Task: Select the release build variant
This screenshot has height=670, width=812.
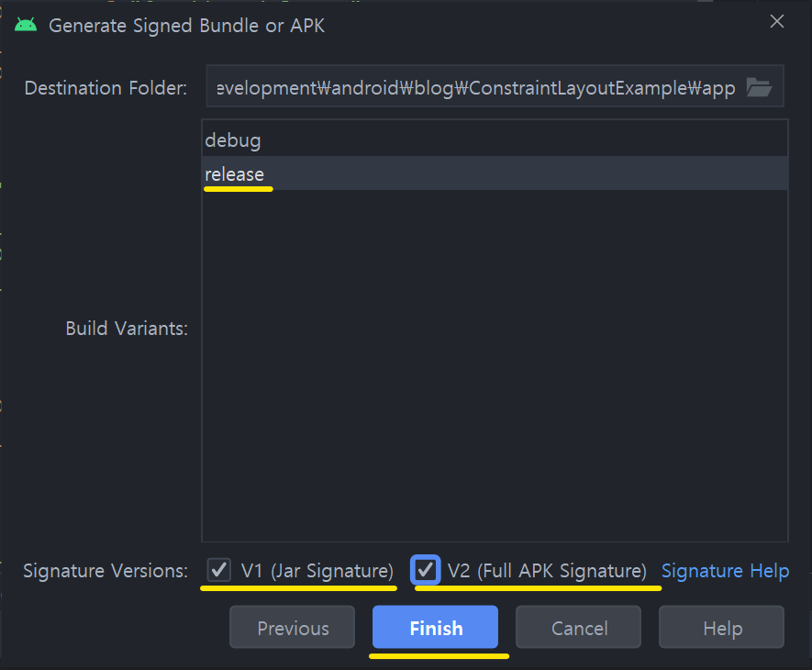Action: [x=495, y=173]
